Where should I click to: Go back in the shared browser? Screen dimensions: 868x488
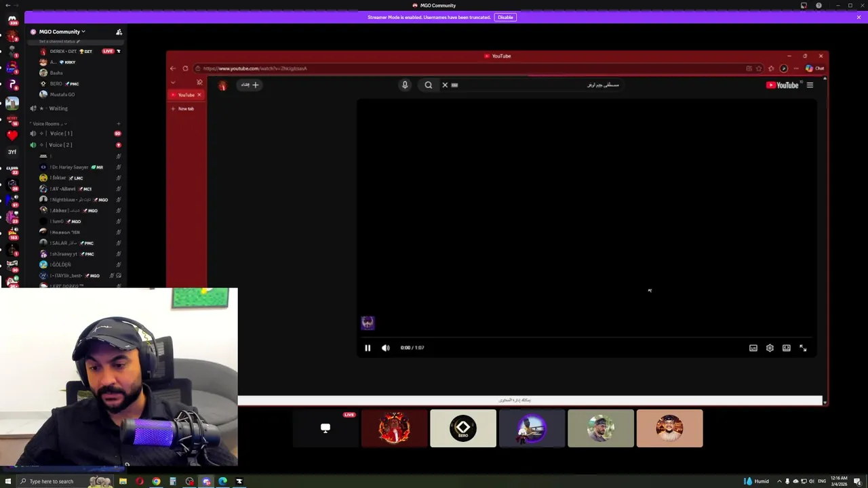[173, 68]
